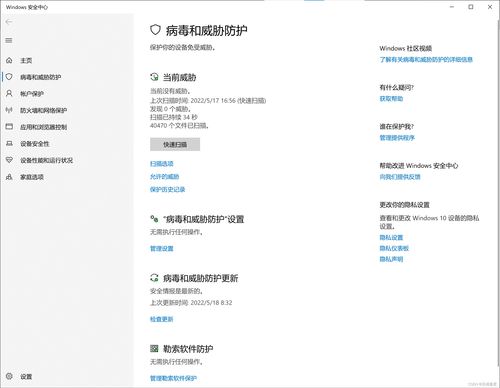
Task: Minimize the Windows 安全中心 window
Action: 452,7
